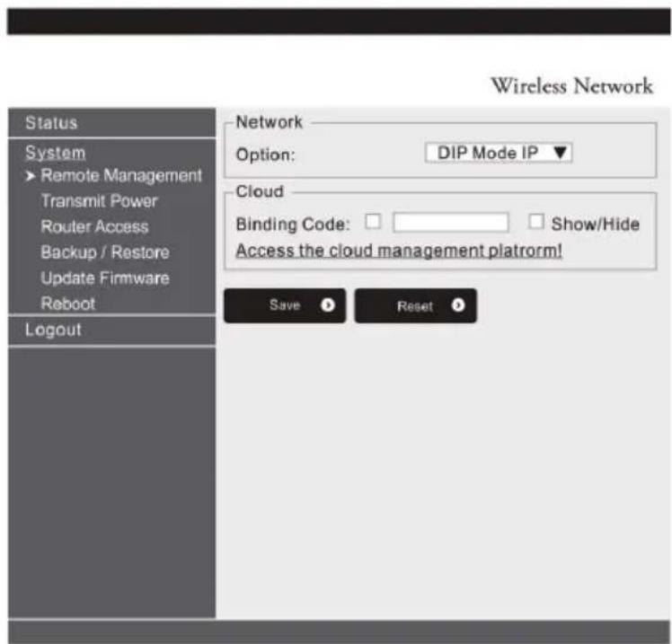Tick the checkbox next to Binding Code
Viewport: 672px width, 644px height.
tap(373, 222)
